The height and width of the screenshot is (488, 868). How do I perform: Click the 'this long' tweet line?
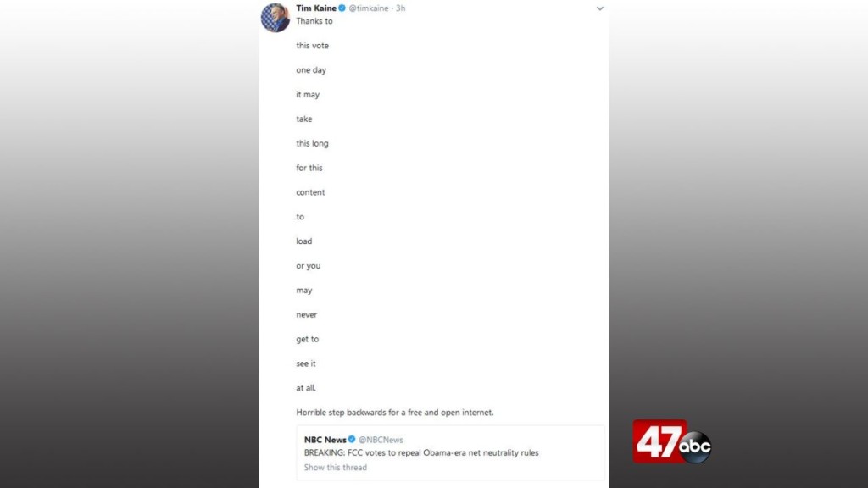click(x=312, y=143)
